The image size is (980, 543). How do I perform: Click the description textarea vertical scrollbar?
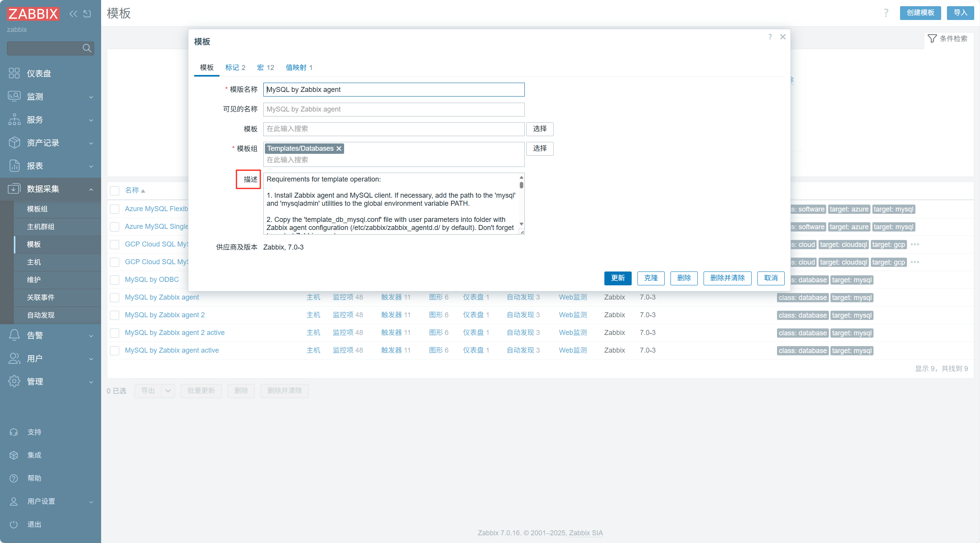(x=521, y=185)
